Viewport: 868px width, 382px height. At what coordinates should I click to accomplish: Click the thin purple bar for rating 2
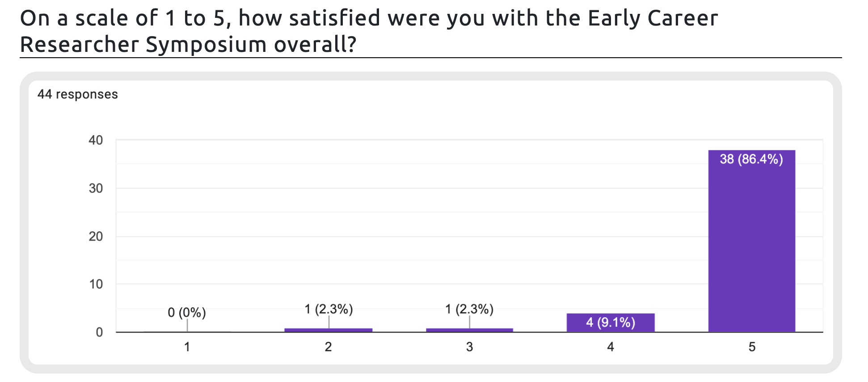(x=329, y=330)
